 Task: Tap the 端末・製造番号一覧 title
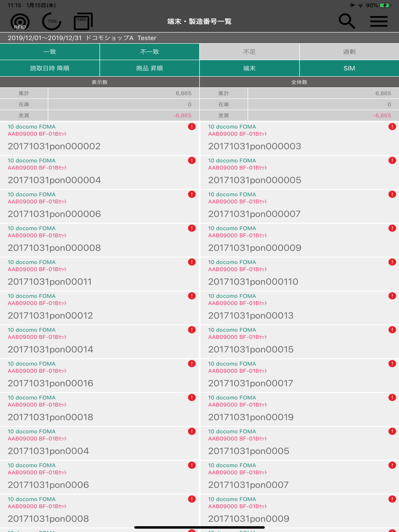(x=199, y=21)
